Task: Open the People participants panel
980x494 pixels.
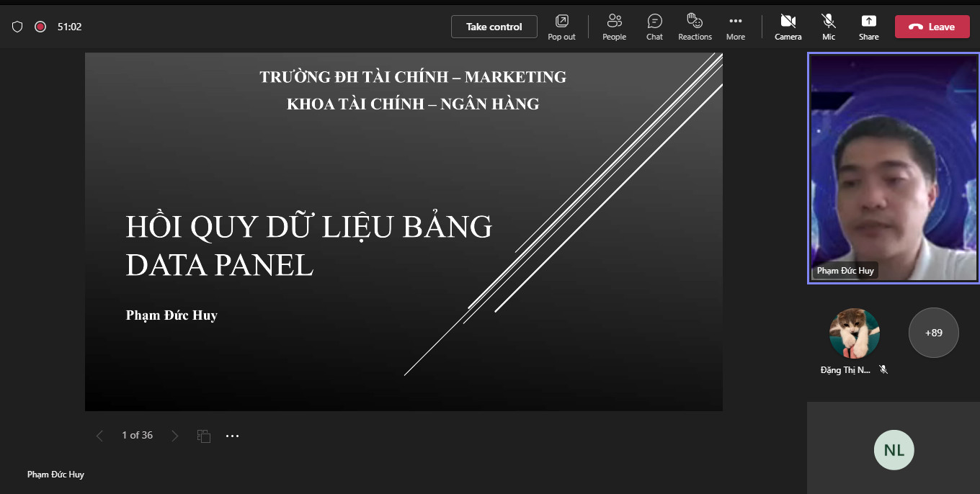Action: pyautogui.click(x=614, y=27)
